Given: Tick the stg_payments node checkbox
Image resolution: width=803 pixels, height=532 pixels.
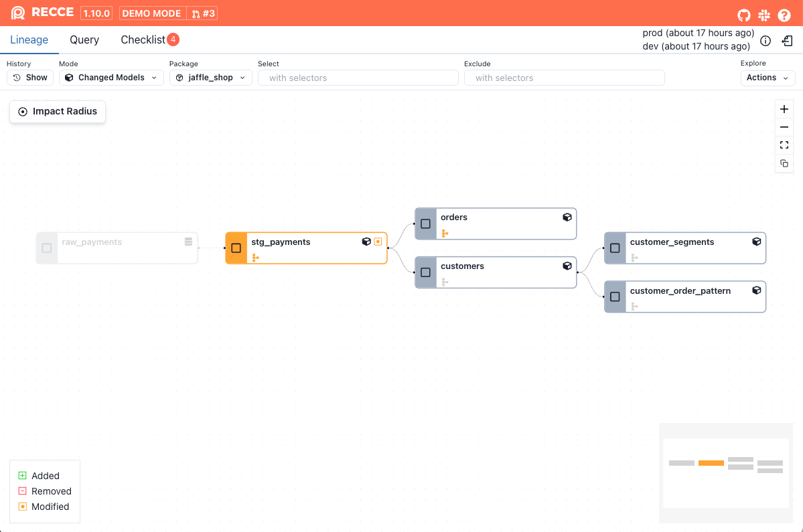Looking at the screenshot, I should click(x=236, y=248).
